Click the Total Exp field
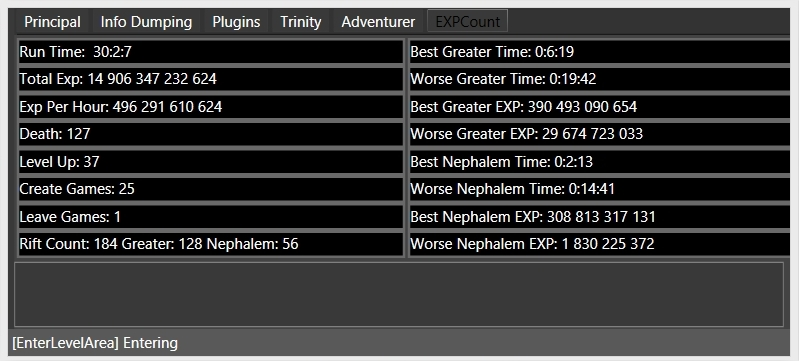Screen dimensions: 799x361 tap(211, 79)
